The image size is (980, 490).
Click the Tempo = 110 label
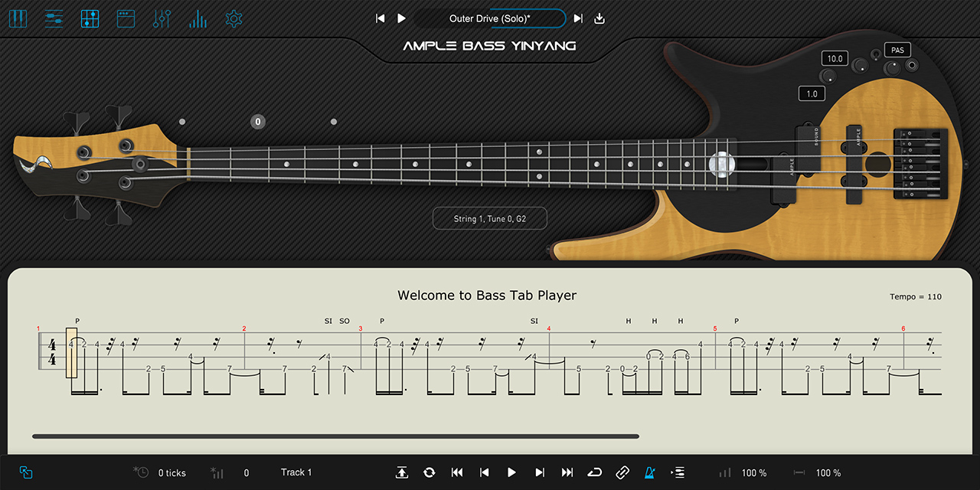pos(916,297)
